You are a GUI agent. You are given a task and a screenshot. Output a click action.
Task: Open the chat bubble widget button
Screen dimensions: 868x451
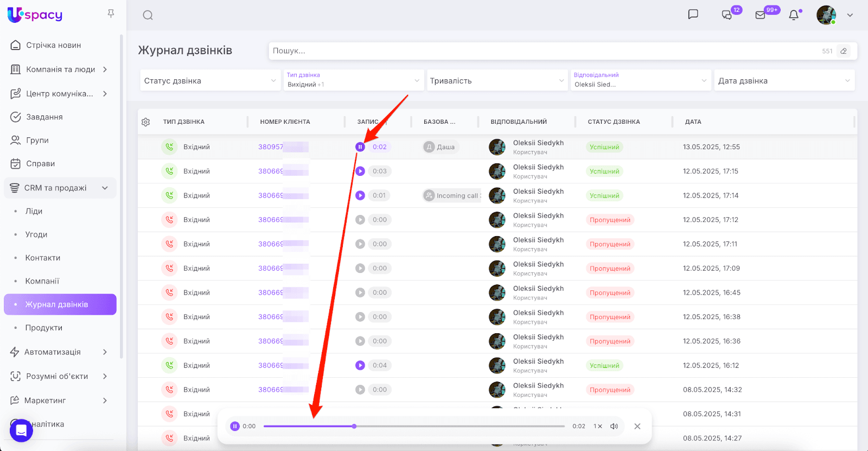point(21,430)
